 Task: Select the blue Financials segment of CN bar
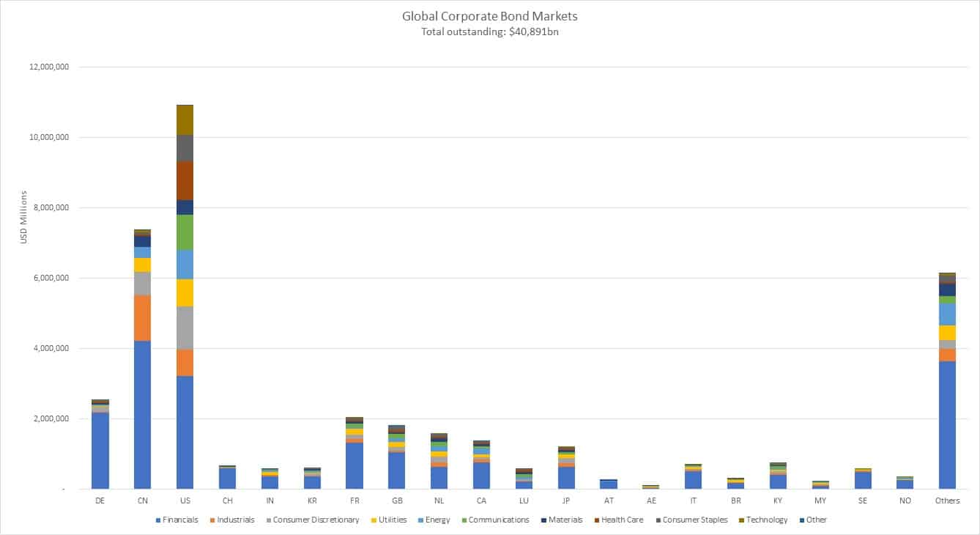click(x=142, y=414)
